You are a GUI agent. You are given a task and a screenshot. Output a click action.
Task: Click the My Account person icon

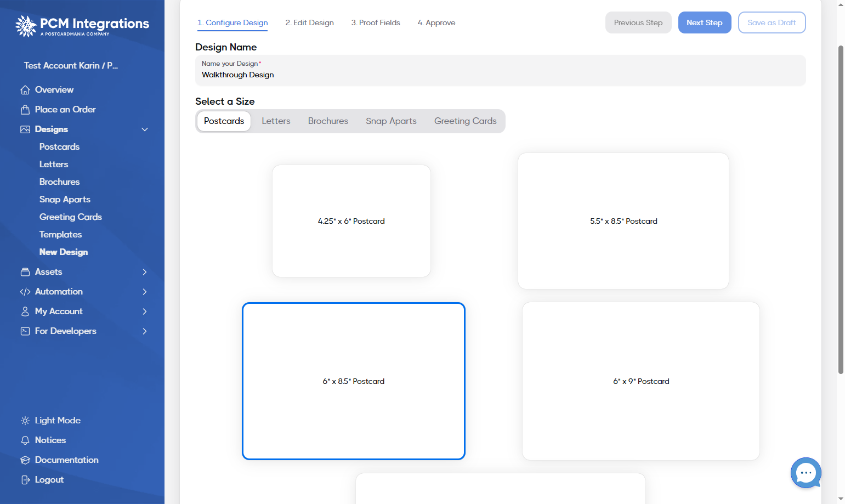click(x=25, y=312)
